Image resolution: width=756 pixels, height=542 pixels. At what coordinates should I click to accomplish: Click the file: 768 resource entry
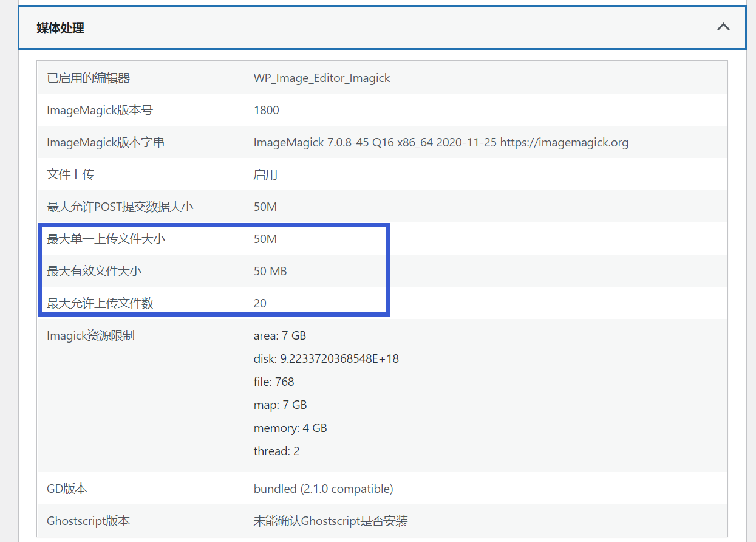point(273,382)
